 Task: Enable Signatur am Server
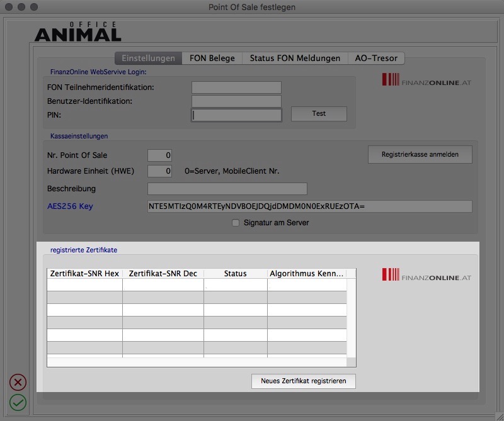point(236,222)
